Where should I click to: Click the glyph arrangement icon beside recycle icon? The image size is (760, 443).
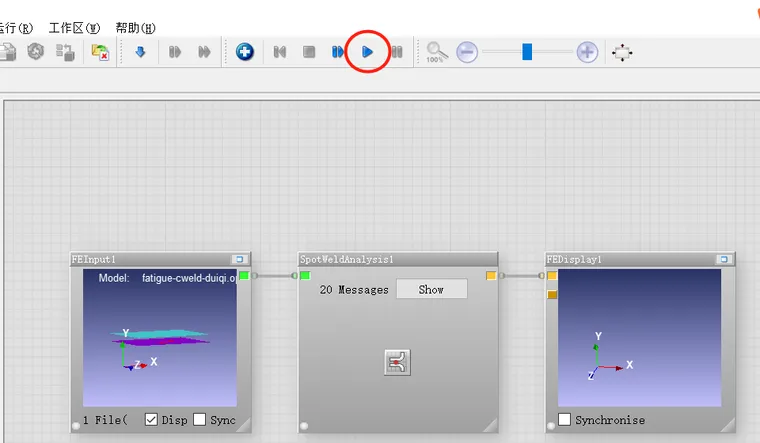(65, 52)
